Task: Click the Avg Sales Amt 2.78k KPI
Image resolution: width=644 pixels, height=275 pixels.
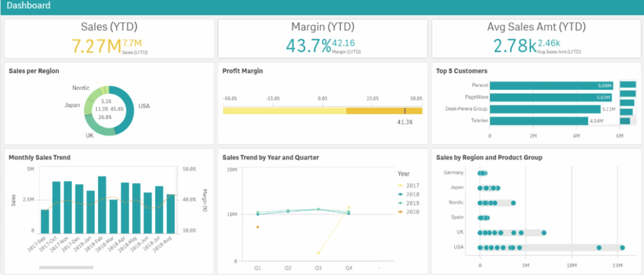Action: point(514,46)
